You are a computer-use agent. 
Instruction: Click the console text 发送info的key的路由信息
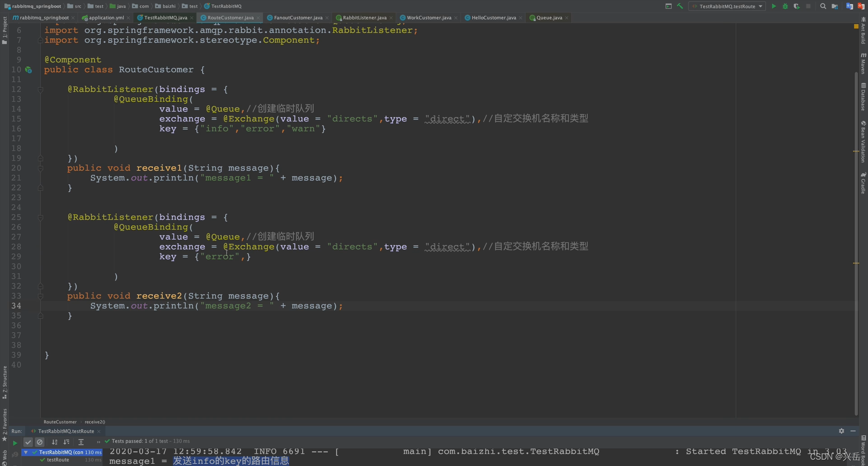tap(231, 461)
